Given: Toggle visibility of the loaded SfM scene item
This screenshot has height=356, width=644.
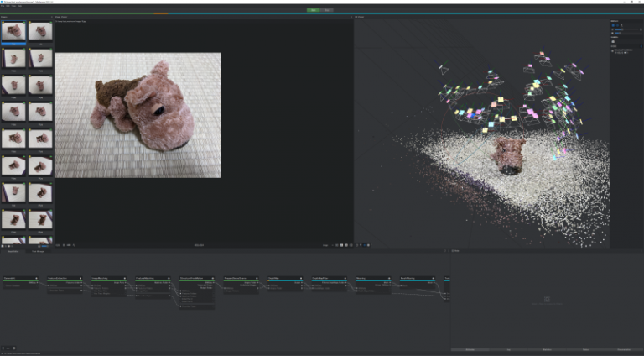Looking at the screenshot, I should (613, 50).
